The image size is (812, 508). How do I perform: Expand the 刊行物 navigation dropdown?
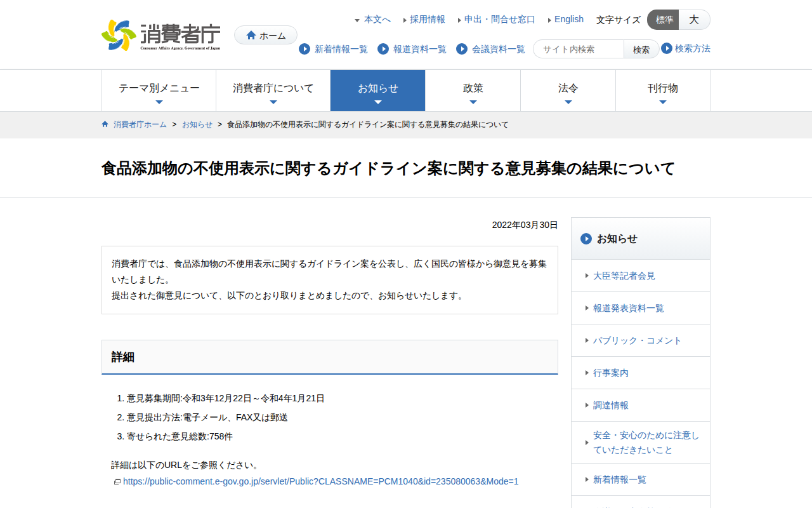[x=662, y=90]
